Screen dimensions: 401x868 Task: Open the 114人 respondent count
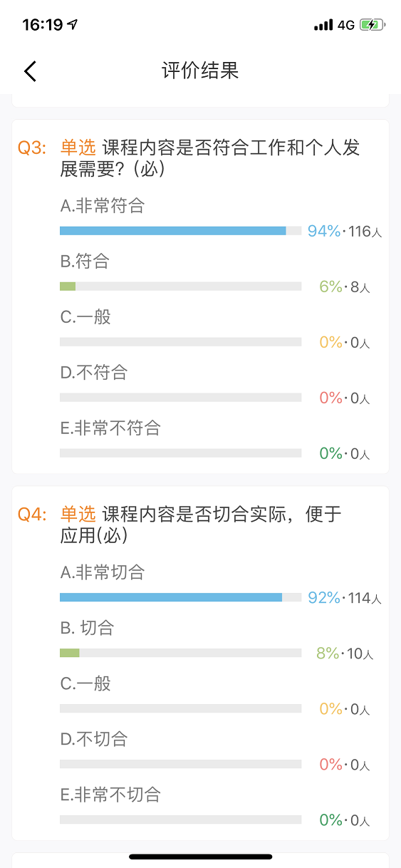click(x=365, y=598)
